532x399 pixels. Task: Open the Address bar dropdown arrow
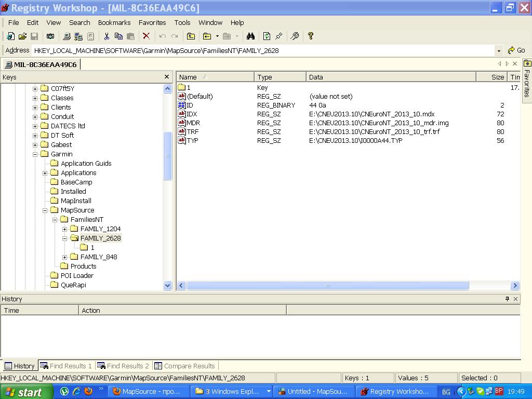tap(499, 50)
